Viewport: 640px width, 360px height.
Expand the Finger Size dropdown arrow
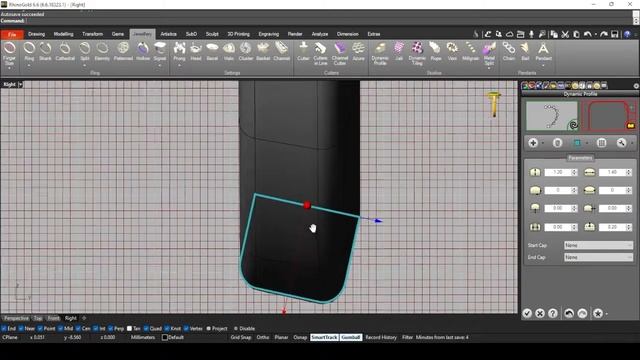(x=9, y=68)
